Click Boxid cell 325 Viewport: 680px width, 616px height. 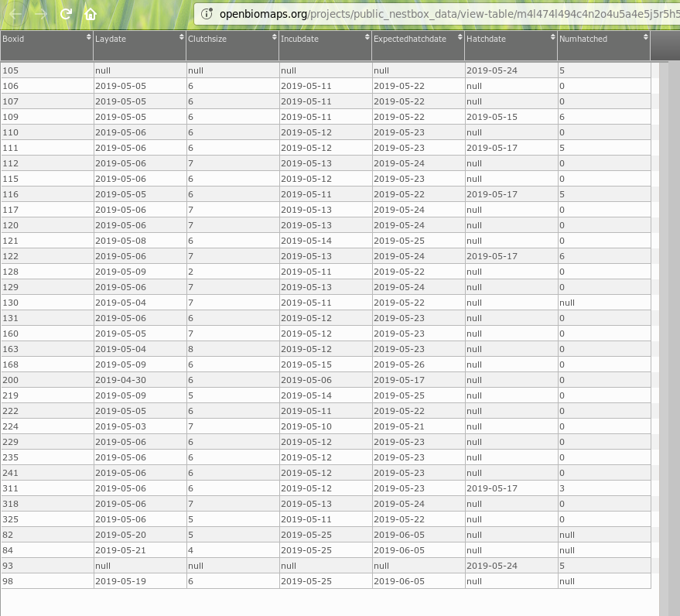tap(47, 519)
